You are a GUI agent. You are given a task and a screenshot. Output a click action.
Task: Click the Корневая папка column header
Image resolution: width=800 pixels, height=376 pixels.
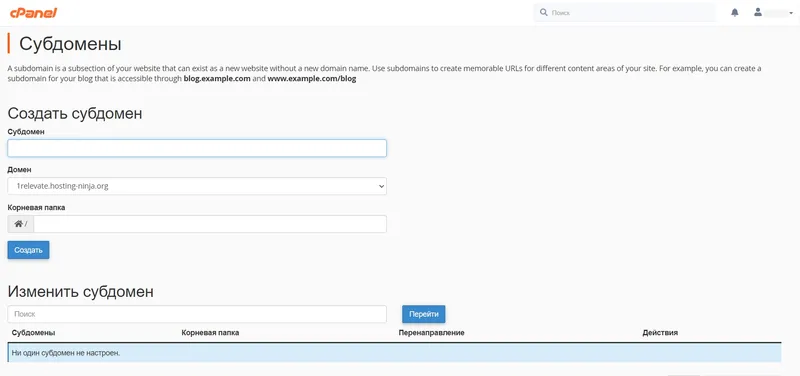click(210, 333)
